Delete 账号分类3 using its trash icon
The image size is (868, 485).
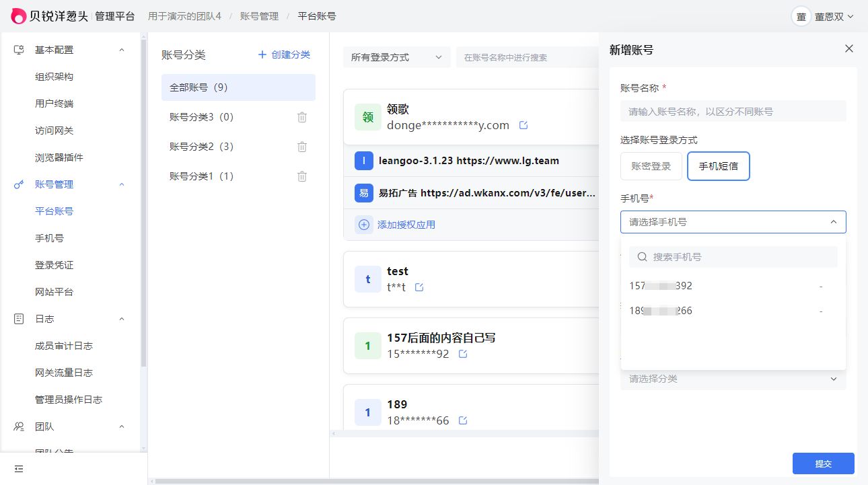pyautogui.click(x=302, y=117)
